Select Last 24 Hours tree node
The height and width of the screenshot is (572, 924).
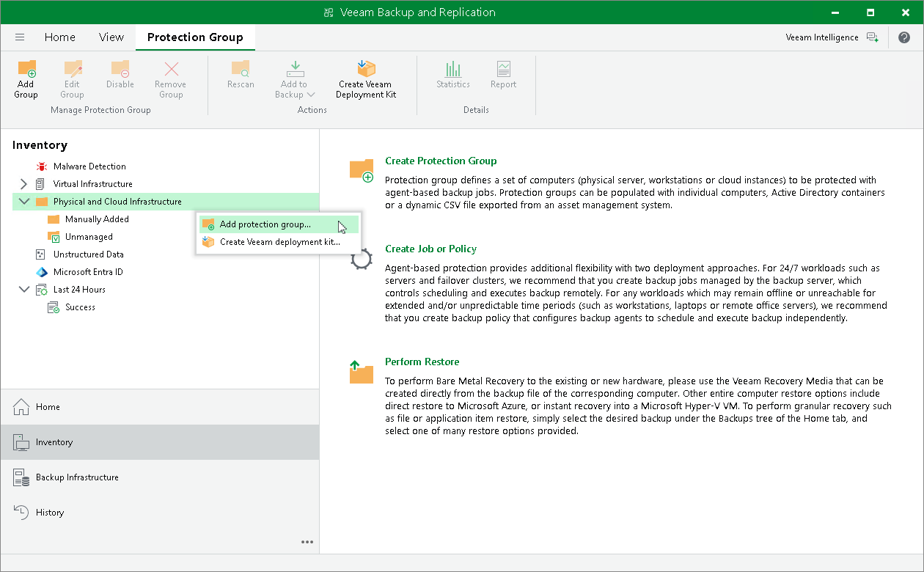pyautogui.click(x=79, y=290)
